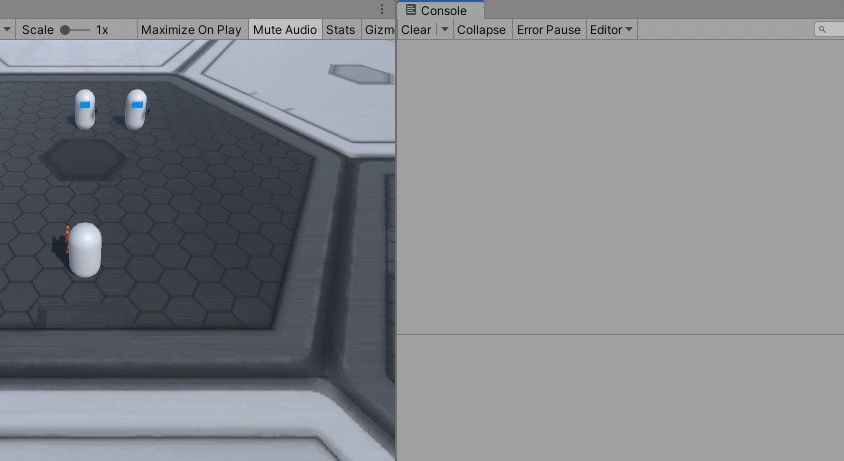Viewport: 844px width, 461px height.
Task: Open the Editor dropdown in Console
Action: (611, 30)
